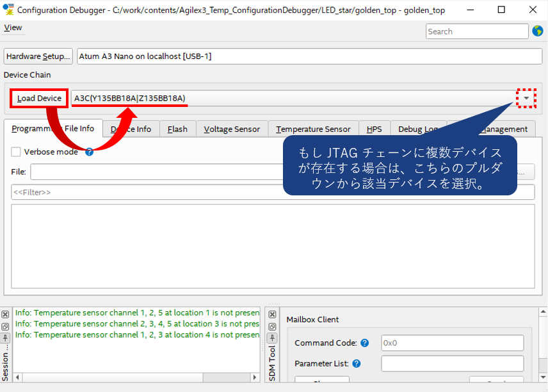Pin the Session log panel

pyautogui.click(x=5, y=337)
